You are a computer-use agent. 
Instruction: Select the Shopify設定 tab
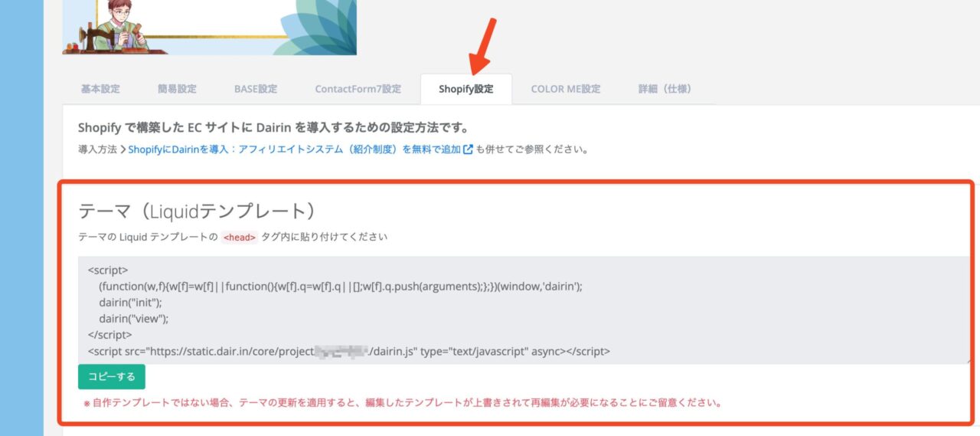coord(466,89)
